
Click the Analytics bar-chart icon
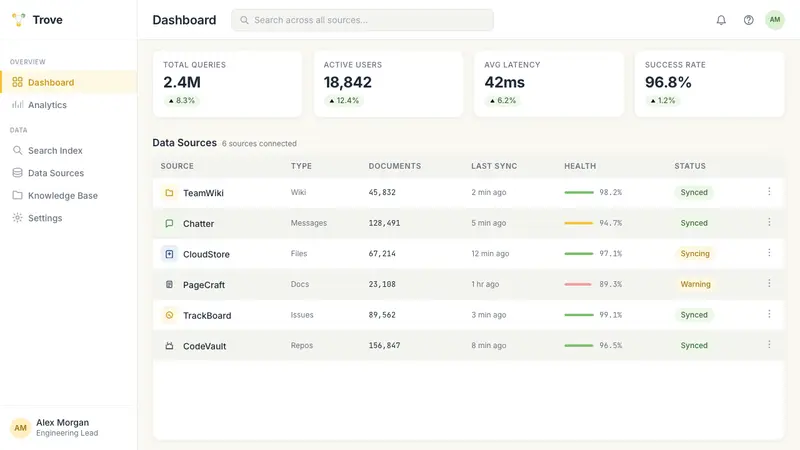(17, 105)
